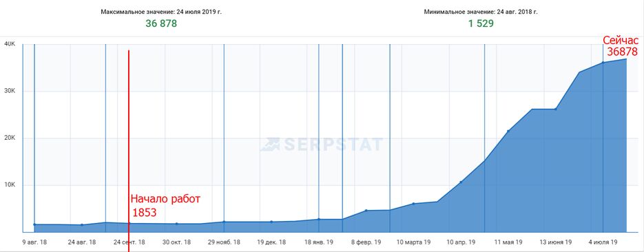Viewport: 644px width, 252px height.
Task: Click the minimum value 1 529
Action: pos(481,24)
